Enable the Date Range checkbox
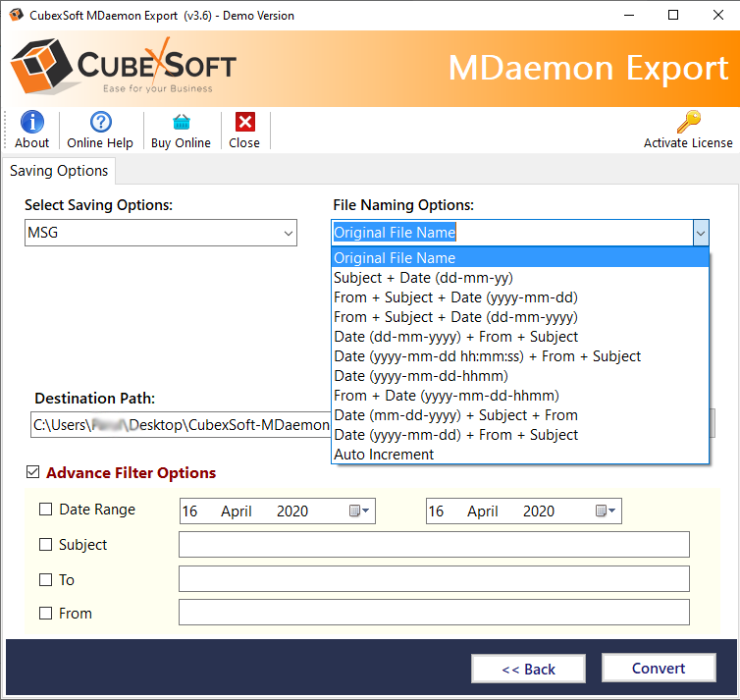 tap(45, 510)
